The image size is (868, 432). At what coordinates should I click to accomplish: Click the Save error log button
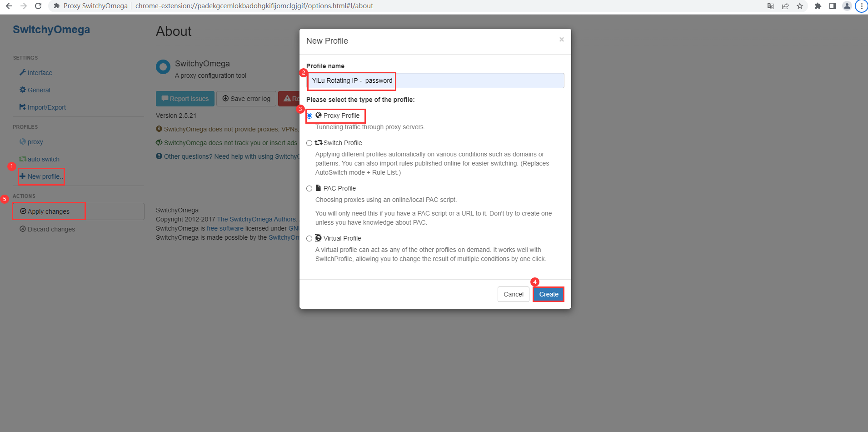tap(246, 99)
